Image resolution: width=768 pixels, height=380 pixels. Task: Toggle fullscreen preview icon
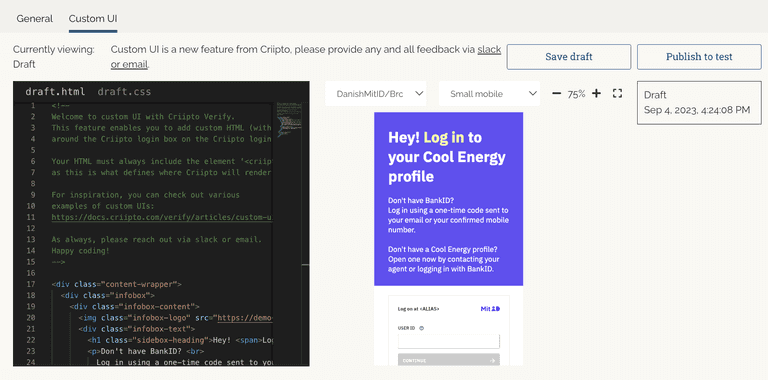pyautogui.click(x=617, y=94)
